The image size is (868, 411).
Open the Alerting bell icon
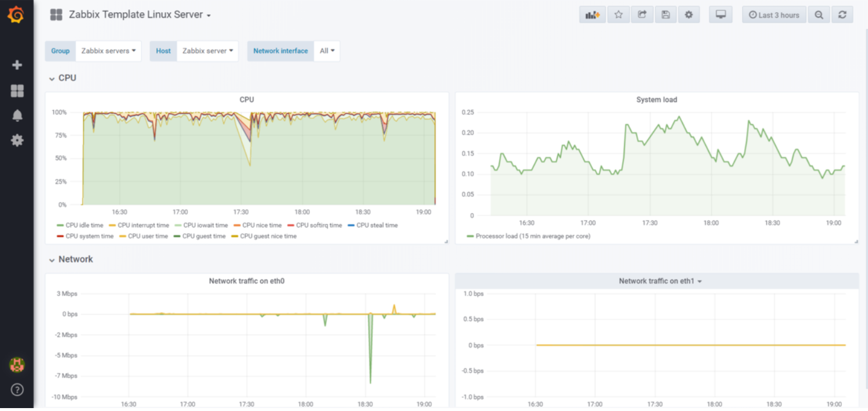tap(17, 116)
